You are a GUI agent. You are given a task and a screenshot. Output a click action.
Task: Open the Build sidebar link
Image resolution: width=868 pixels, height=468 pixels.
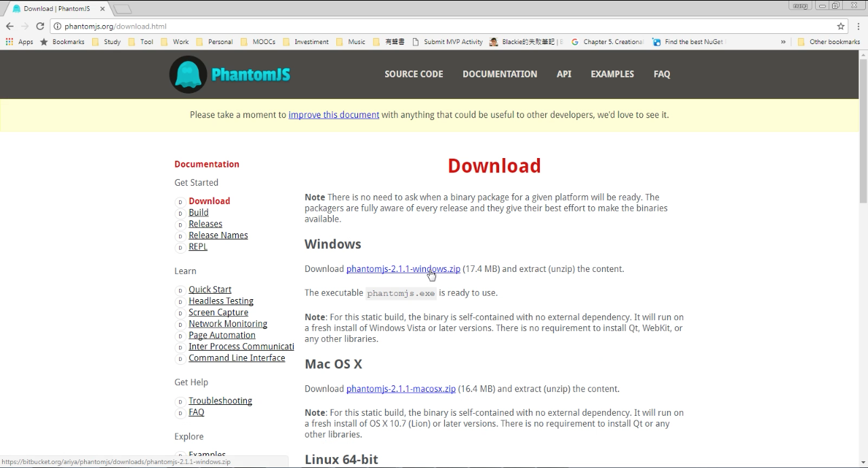[x=198, y=213]
